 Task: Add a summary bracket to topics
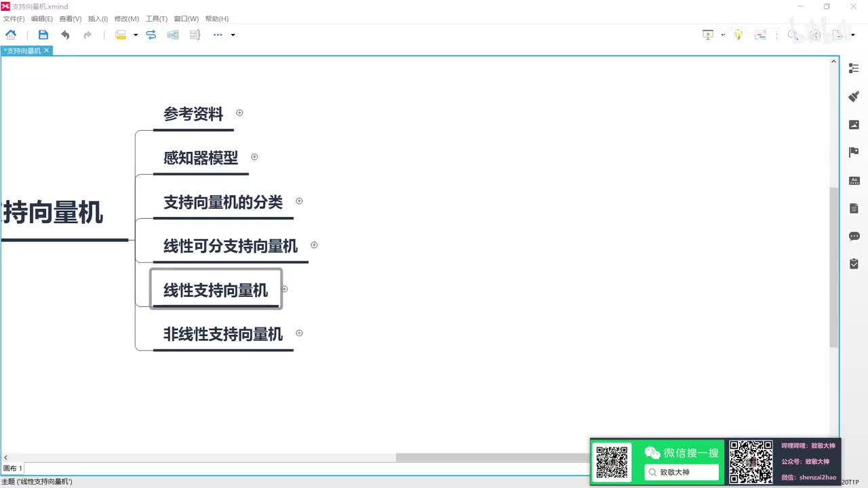point(195,35)
